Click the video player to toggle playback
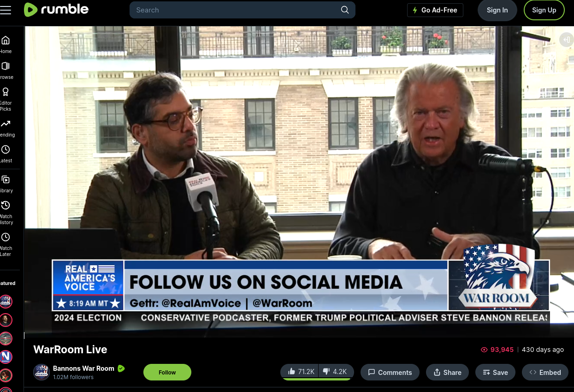Viewport: 574px width, 392px height. click(299, 182)
